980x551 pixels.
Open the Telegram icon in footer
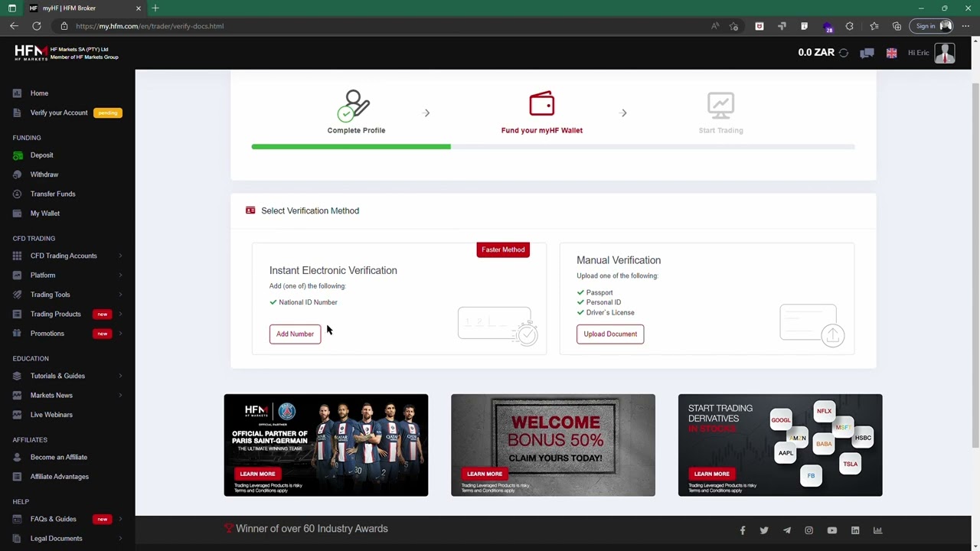point(786,530)
